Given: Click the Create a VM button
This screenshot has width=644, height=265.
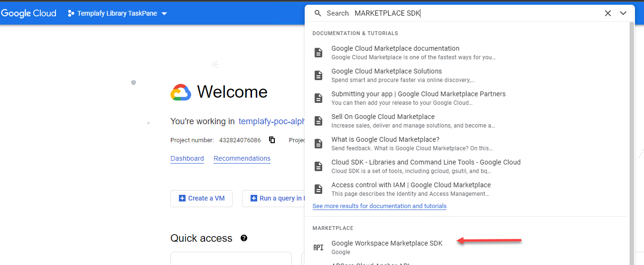Looking at the screenshot, I should (x=201, y=198).
